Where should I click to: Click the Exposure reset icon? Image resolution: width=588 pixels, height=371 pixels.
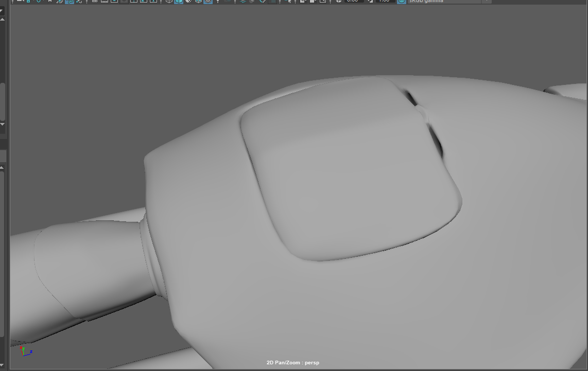pos(338,1)
